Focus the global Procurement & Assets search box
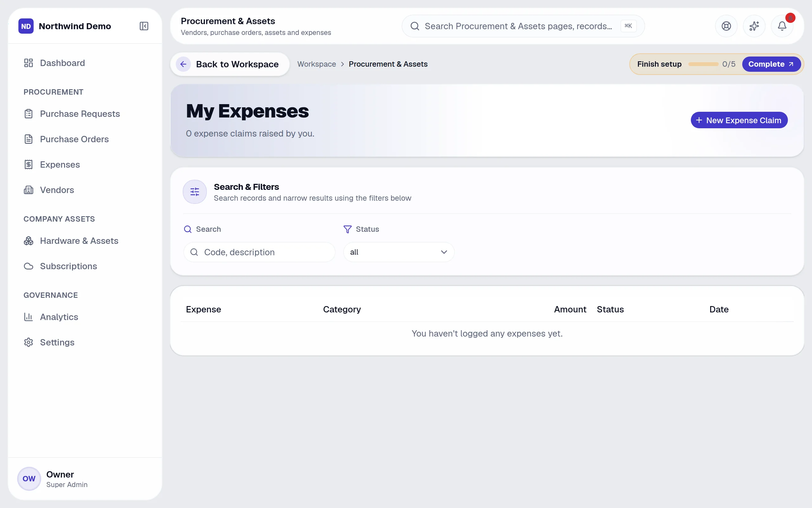This screenshot has height=508, width=812. click(523, 26)
